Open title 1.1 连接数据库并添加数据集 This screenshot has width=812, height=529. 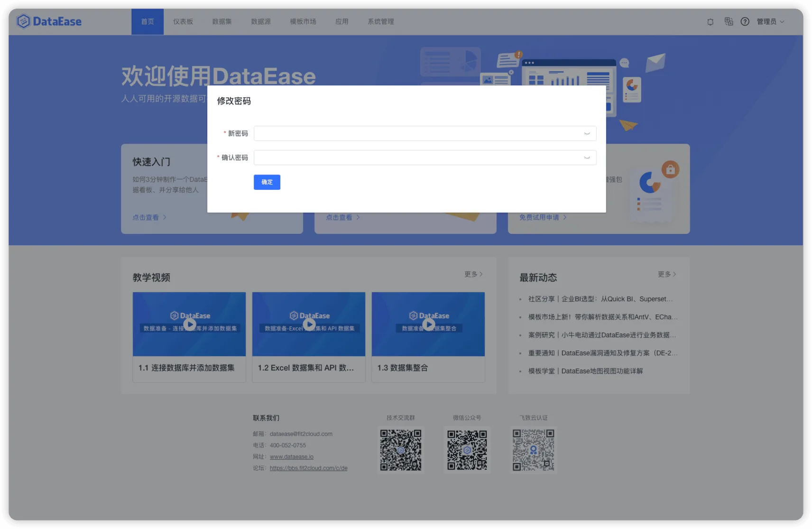[186, 368]
